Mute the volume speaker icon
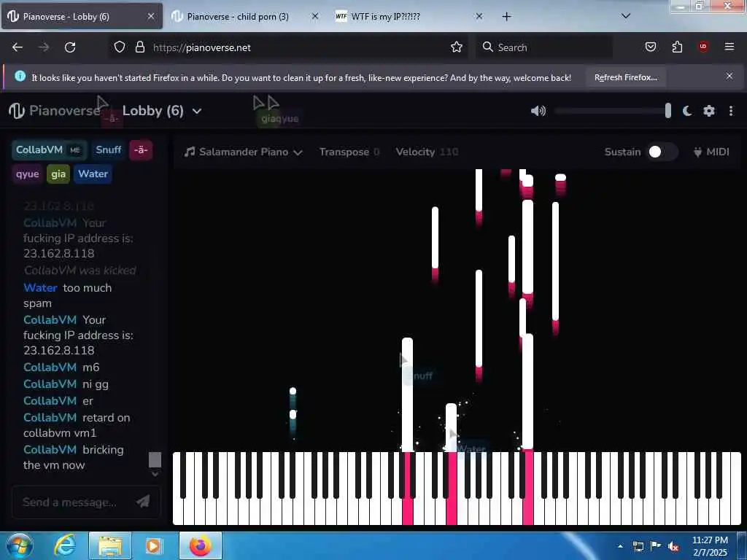Screen dimensions: 747x560 (538, 111)
